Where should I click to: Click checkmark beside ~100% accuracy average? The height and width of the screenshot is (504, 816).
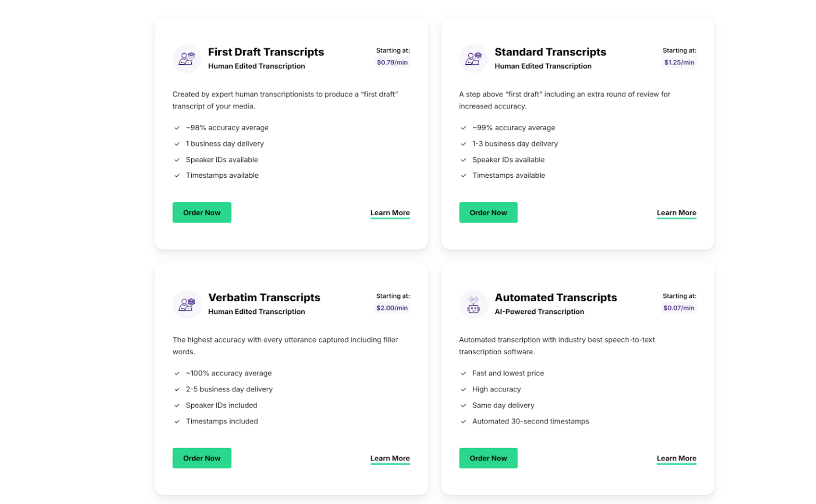point(176,373)
